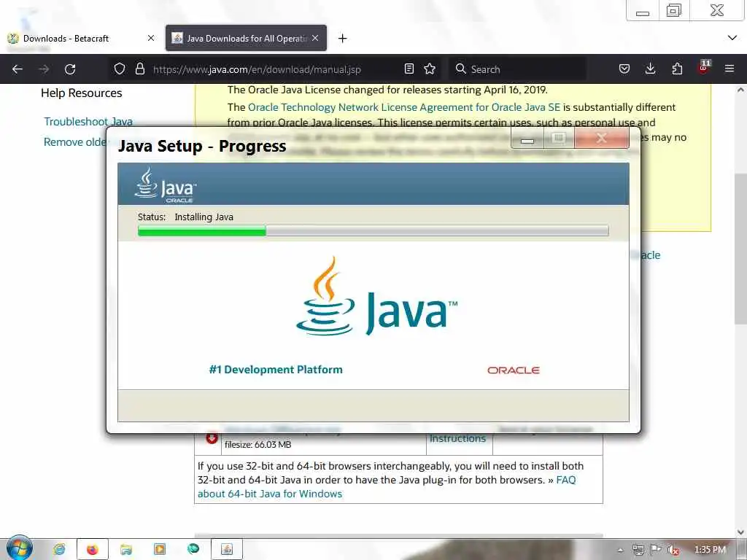Open the Remove older versions link

[75, 142]
